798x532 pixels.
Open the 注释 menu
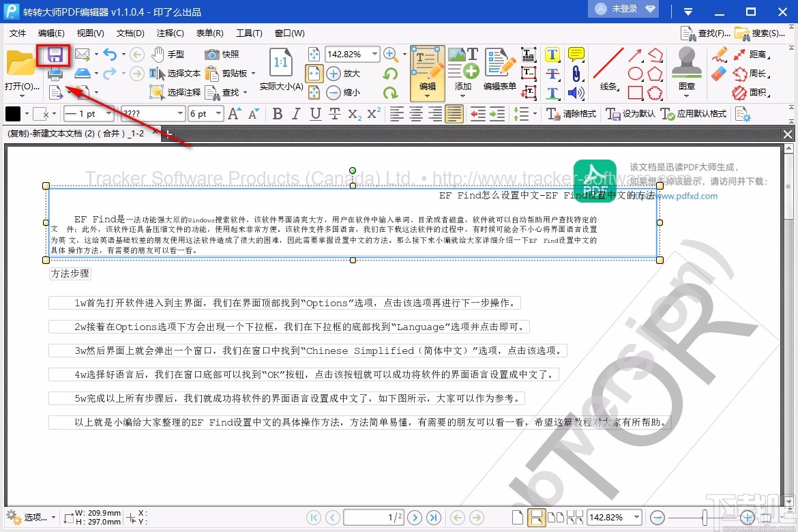tap(170, 33)
